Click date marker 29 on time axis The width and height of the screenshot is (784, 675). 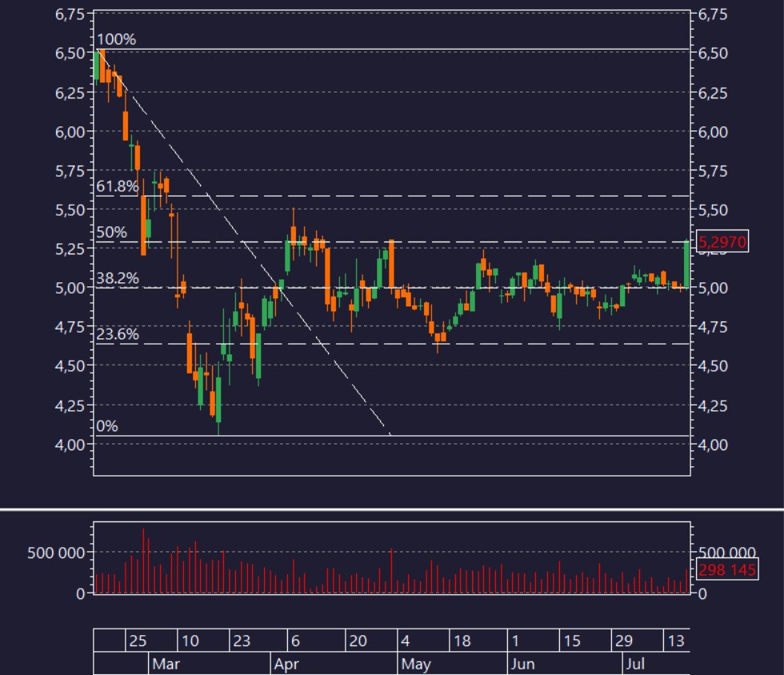pos(624,641)
